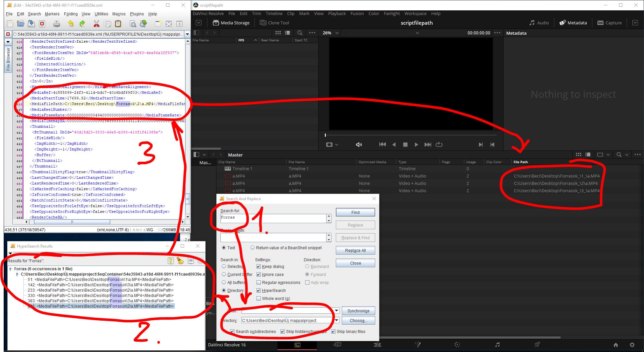Click the Copy icon in jEdit toolbar
Screen dimensions: 644x352
[107, 24]
